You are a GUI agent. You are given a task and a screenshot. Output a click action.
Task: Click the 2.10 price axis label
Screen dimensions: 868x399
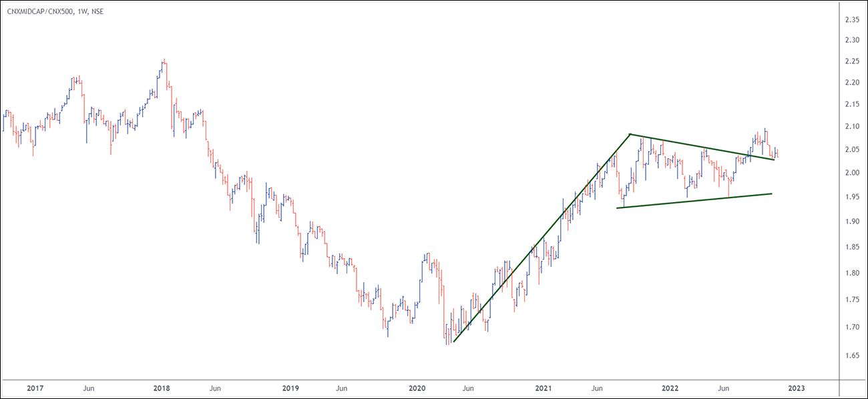(851, 127)
